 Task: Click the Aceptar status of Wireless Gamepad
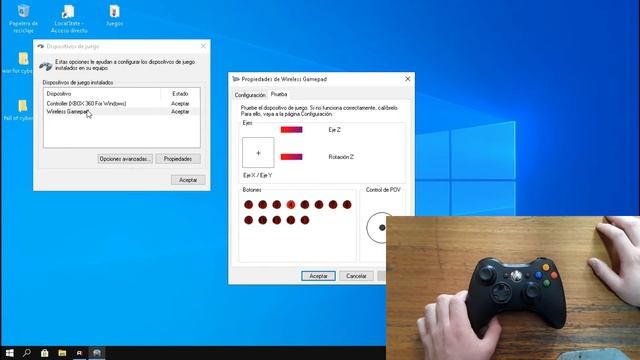click(180, 111)
